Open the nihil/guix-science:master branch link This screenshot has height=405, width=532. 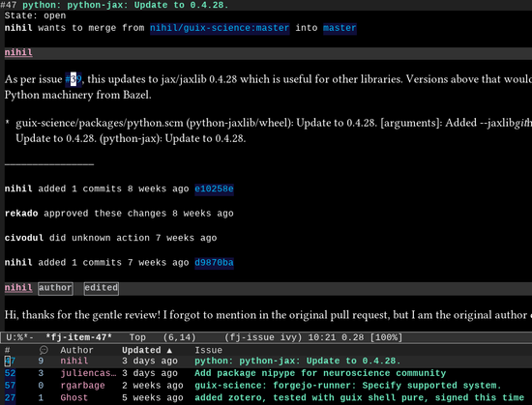(x=220, y=28)
